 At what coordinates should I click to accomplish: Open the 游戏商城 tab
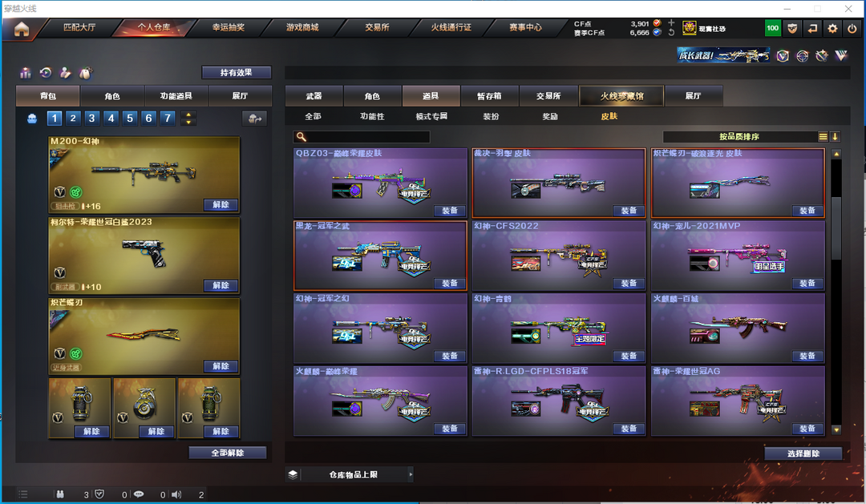(302, 27)
